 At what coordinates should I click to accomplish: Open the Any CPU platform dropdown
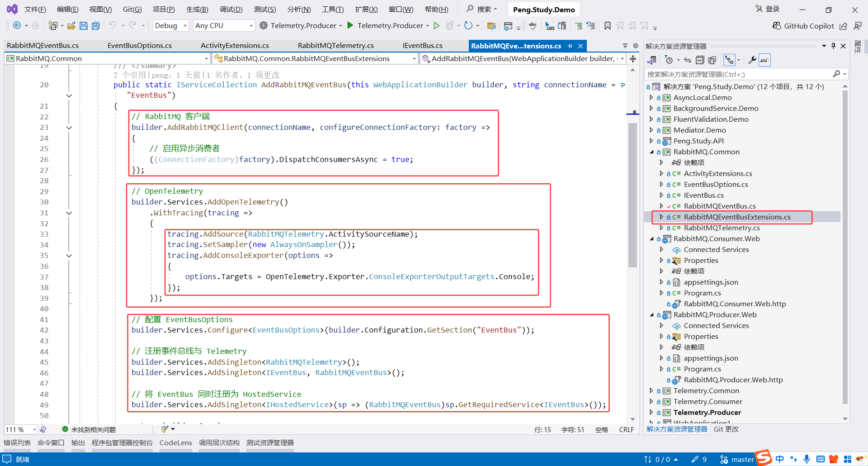224,25
